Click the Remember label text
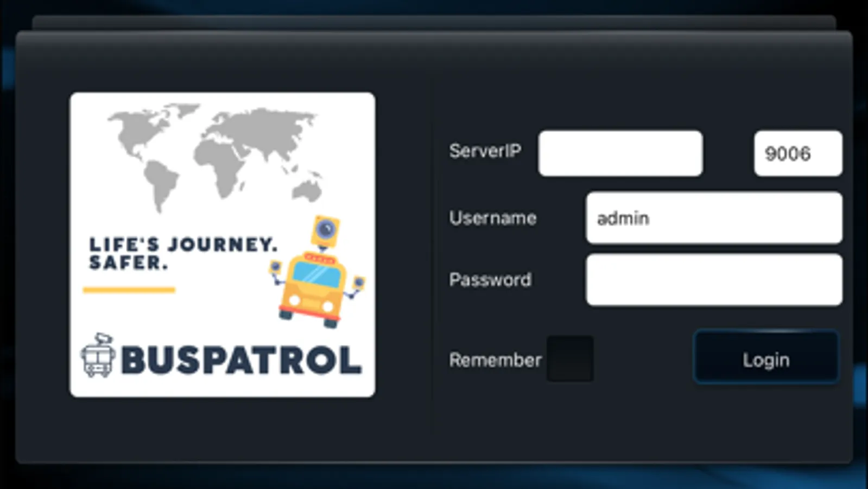868x489 pixels. pos(495,360)
